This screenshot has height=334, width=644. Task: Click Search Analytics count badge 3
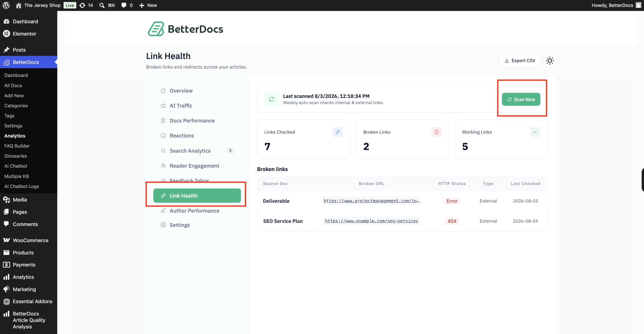pyautogui.click(x=230, y=151)
